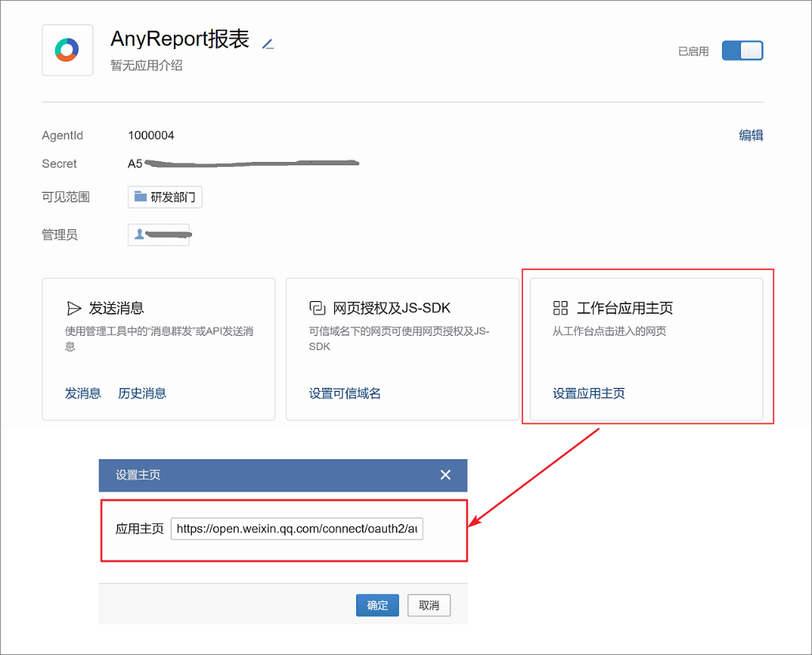Edit the AnyReport报表 app name pencil icon
Screen dimensions: 812x655
pyautogui.click(x=268, y=44)
